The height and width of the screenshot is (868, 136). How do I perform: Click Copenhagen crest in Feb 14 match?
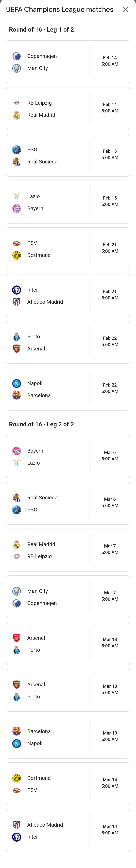click(16, 56)
